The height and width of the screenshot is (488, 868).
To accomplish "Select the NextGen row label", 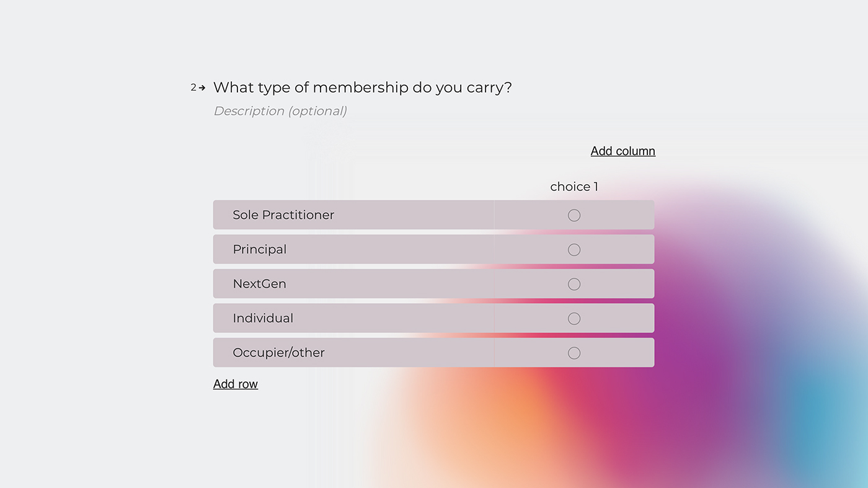I will pyautogui.click(x=259, y=283).
